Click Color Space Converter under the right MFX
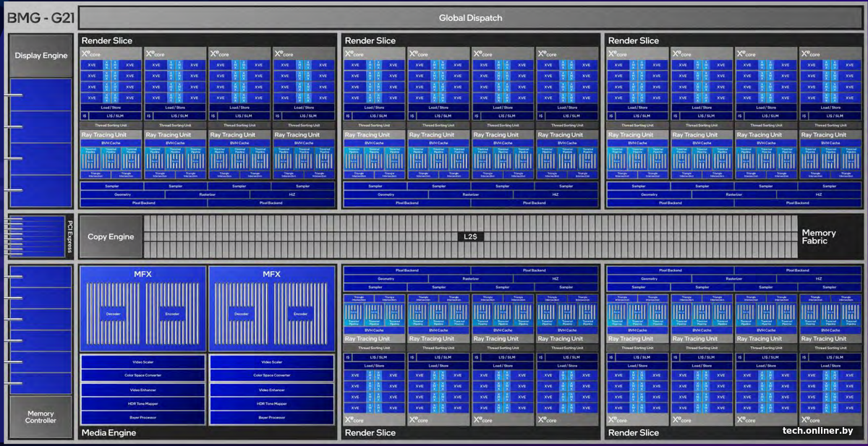Screen dimensions: 868x446 tap(272, 375)
